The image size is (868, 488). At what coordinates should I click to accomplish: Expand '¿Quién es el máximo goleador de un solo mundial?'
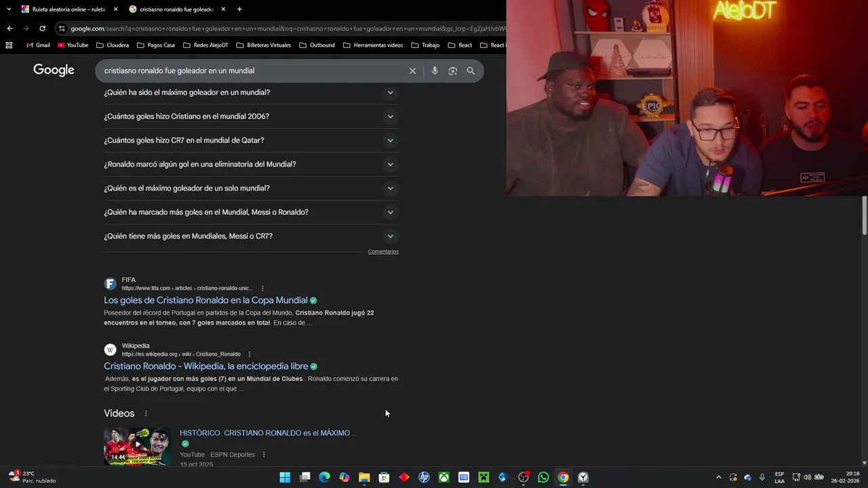(251, 188)
